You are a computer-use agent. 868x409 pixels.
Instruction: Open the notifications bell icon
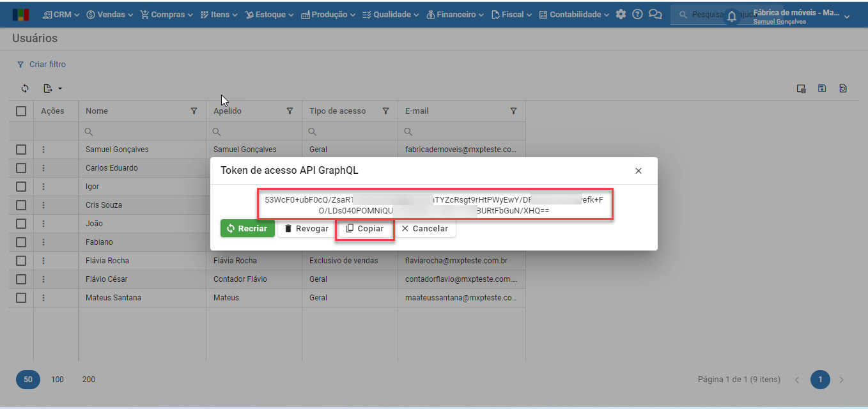732,17
